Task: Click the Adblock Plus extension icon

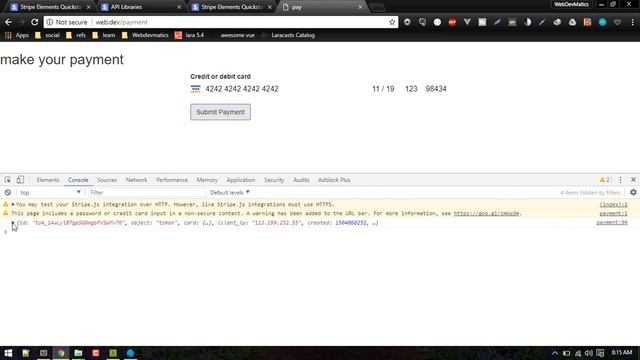Action: point(452,22)
